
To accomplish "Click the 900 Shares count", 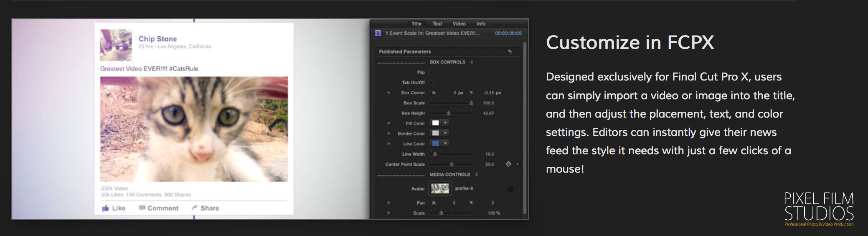I will coord(178,195).
